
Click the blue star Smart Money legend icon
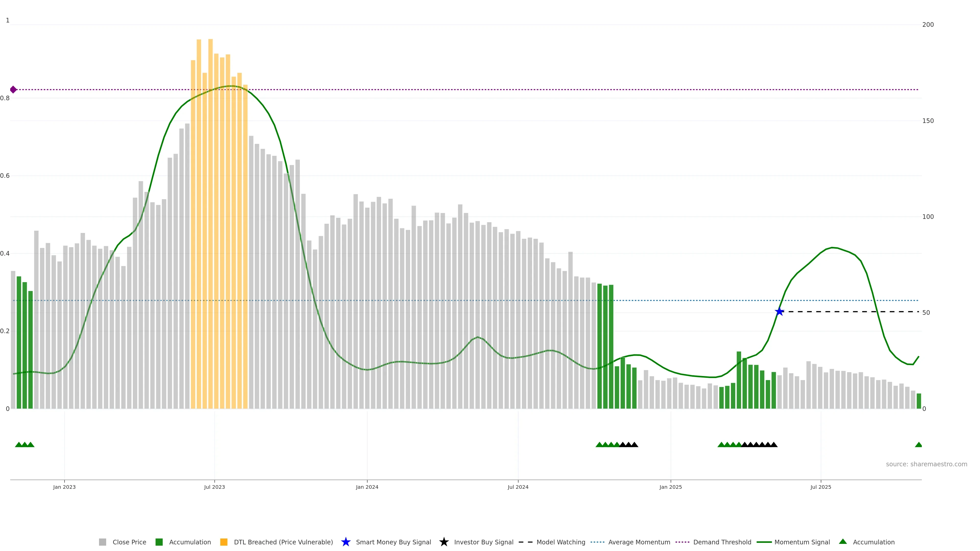[x=346, y=542]
